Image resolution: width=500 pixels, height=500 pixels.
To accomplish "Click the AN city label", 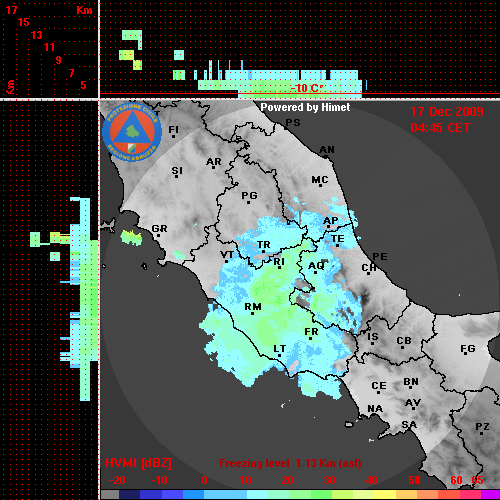I will pyautogui.click(x=327, y=150).
